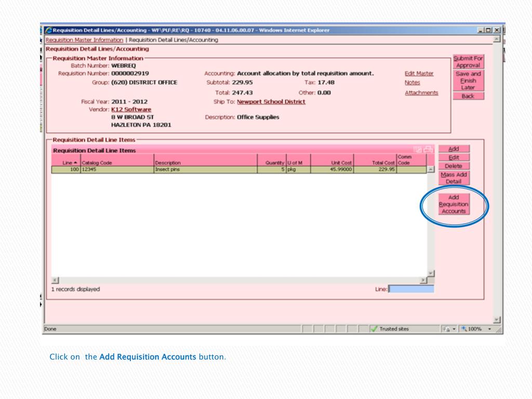This screenshot has height=399, width=532.
Task: Maximize the Internet Explorer window
Action: [x=488, y=30]
